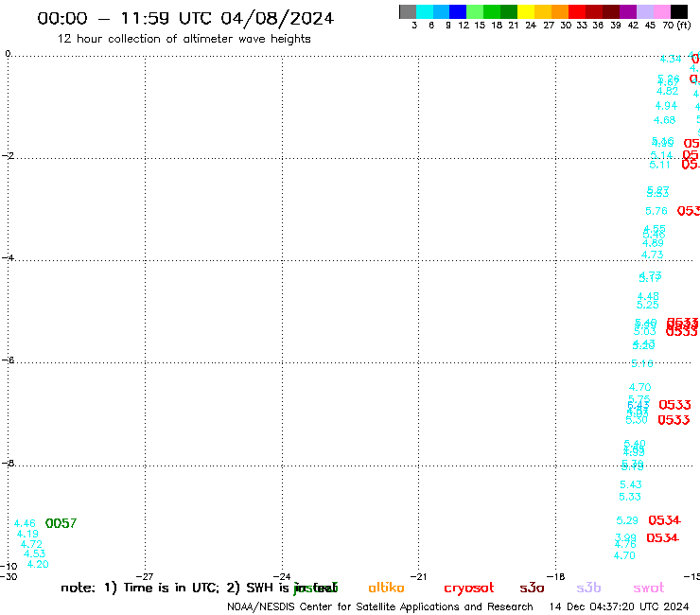Click the dark red 's3a' satellite label

click(532, 588)
